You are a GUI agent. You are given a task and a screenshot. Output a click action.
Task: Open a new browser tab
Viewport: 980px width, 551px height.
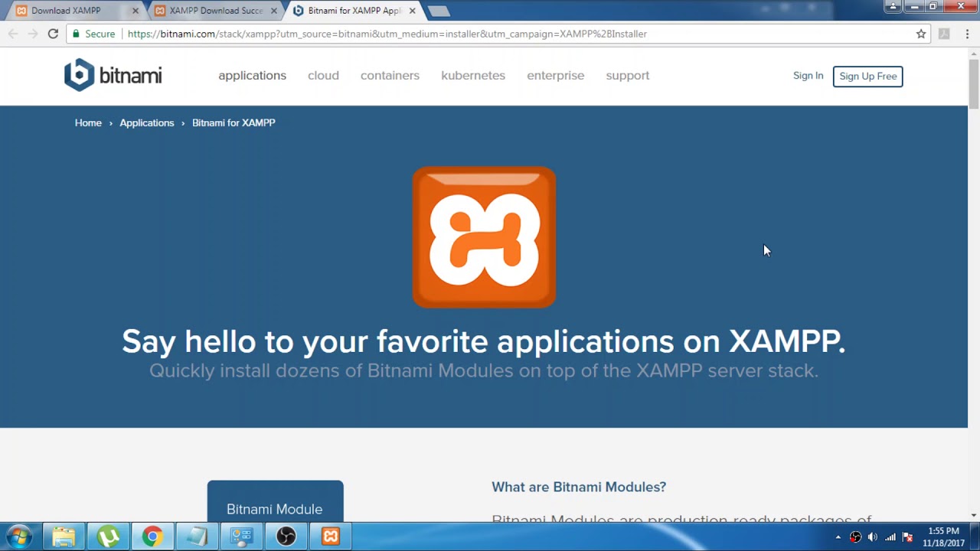coord(439,11)
